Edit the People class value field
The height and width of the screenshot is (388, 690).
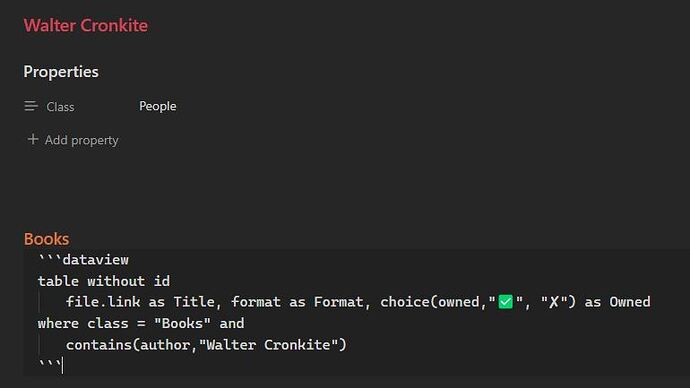click(x=158, y=106)
